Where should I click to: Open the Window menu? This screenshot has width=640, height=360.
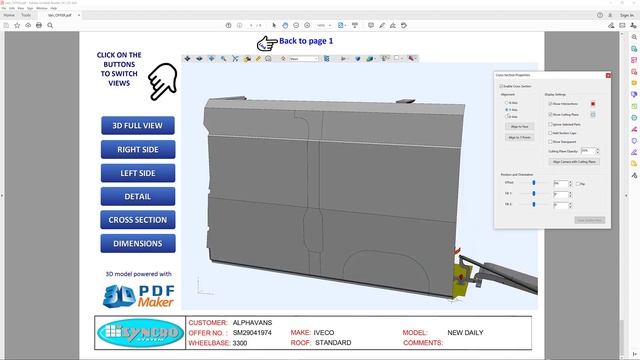[42, 8]
